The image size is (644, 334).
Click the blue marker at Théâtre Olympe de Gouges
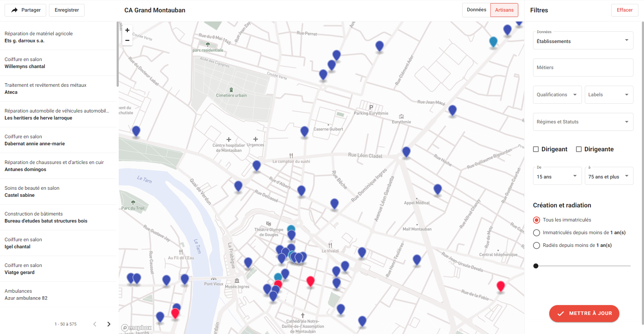291,235
